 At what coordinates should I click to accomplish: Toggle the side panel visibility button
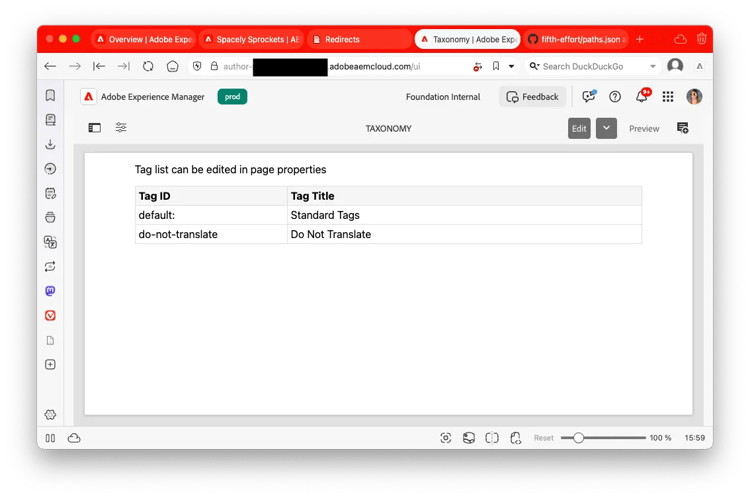(x=50, y=438)
